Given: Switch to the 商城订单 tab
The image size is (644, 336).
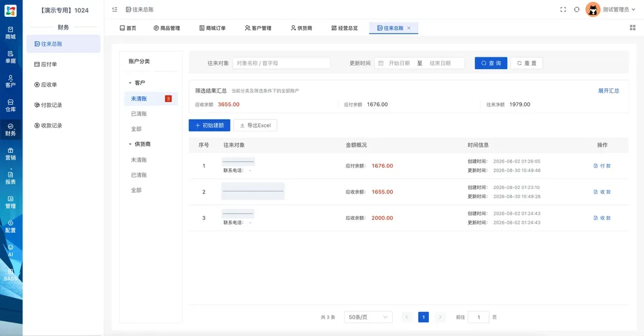Looking at the screenshot, I should point(213,28).
